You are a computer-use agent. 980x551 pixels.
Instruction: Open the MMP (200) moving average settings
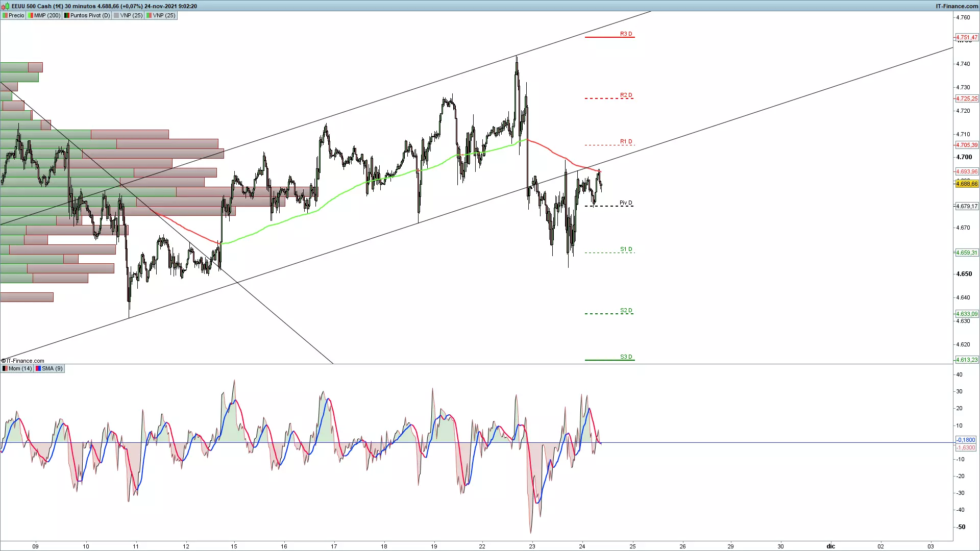(x=44, y=15)
